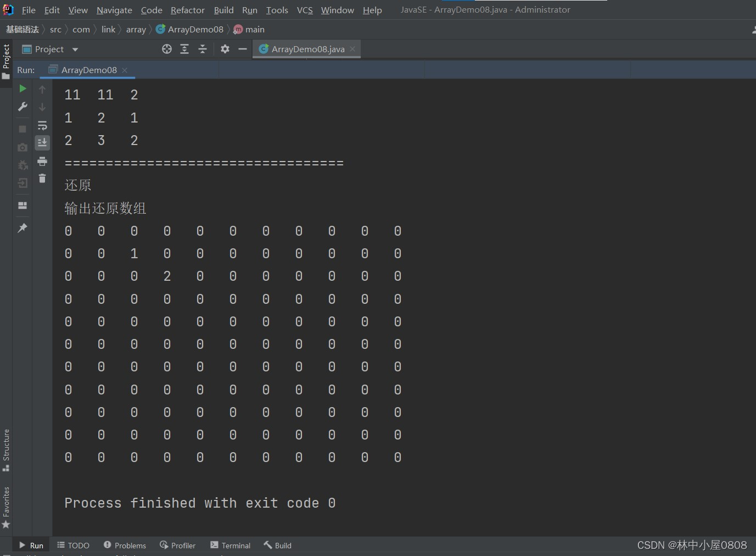
Task: Open the Favorites side tool window
Action: coord(6,508)
